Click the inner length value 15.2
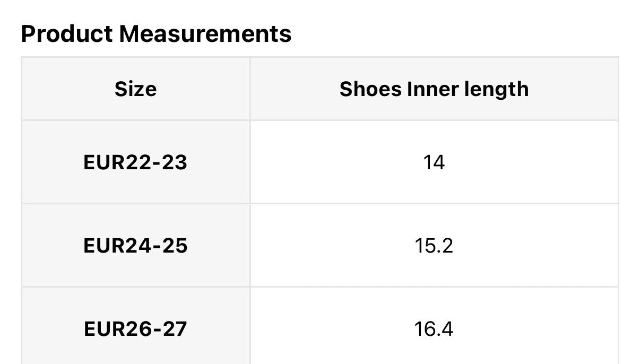Image resolution: width=640 pixels, height=364 pixels. [434, 246]
